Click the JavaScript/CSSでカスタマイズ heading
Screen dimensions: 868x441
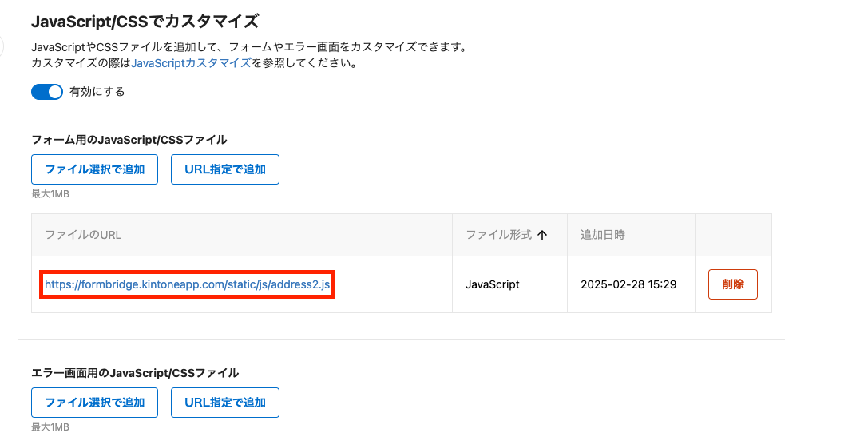[x=145, y=22]
